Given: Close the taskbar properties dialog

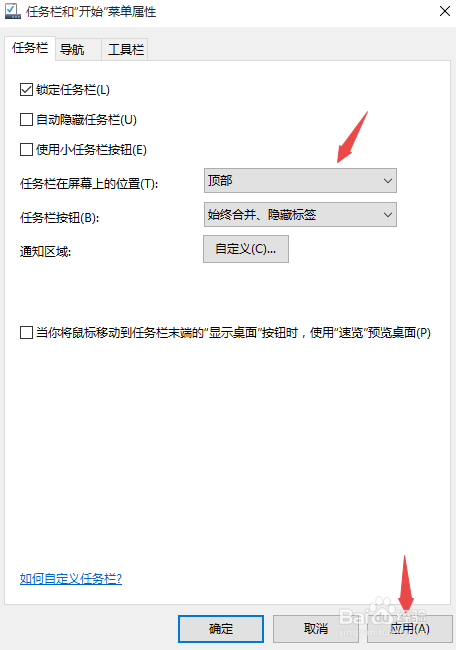Looking at the screenshot, I should (x=444, y=11).
